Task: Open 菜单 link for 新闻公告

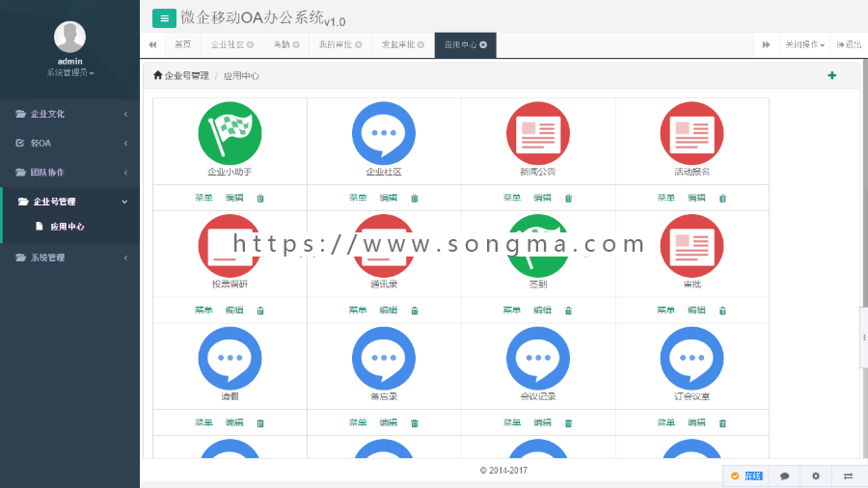Action: (x=511, y=198)
